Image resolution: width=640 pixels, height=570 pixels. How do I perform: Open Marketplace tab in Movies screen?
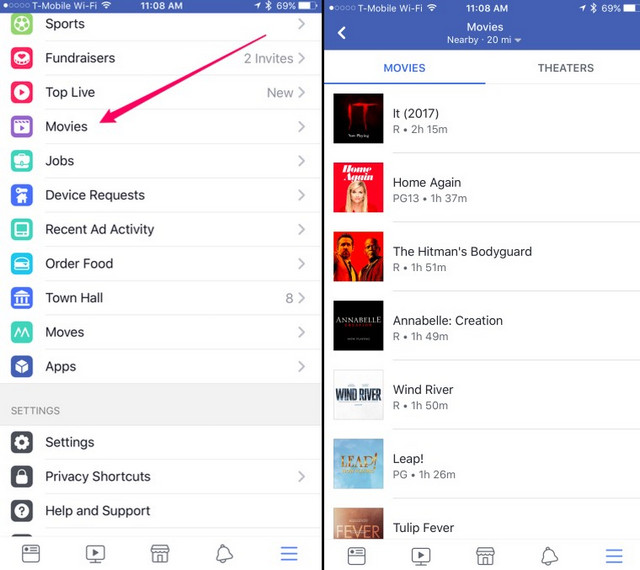click(485, 556)
